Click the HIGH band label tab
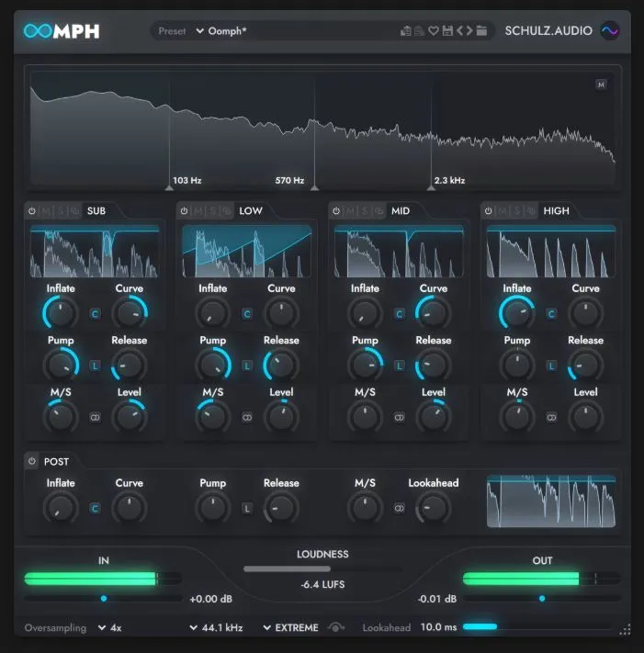The image size is (644, 653). tap(556, 211)
